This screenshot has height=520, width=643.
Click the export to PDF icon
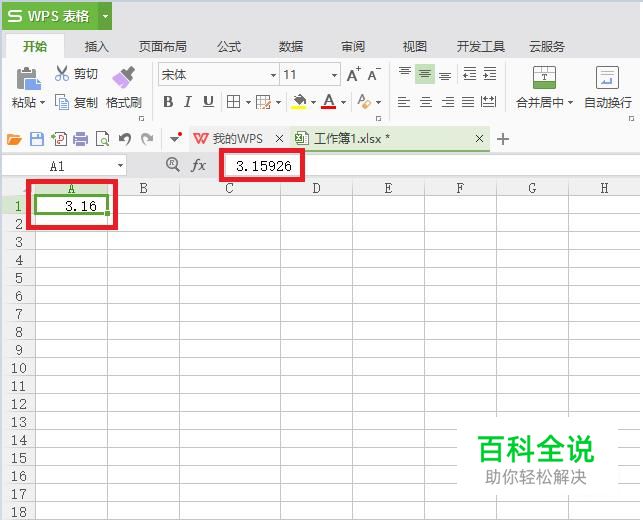[x=59, y=139]
